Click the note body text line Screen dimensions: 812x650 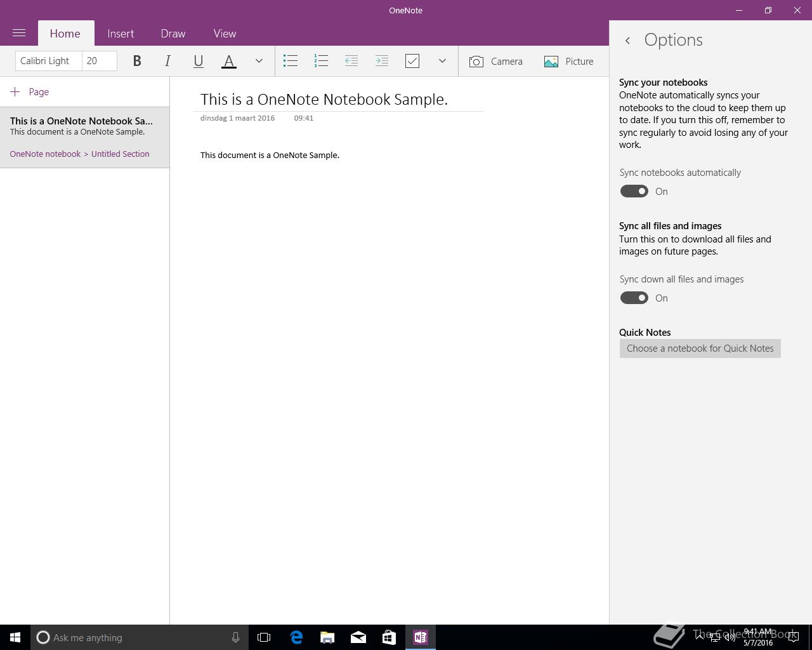[270, 155]
